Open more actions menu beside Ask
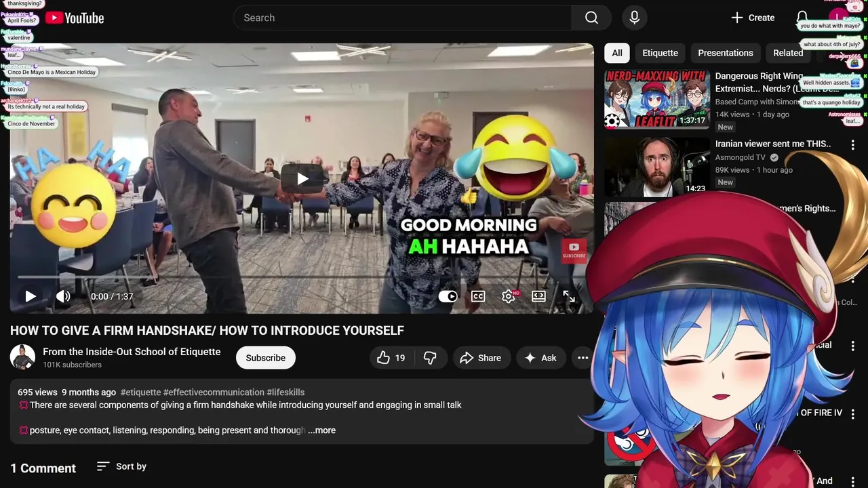 [x=583, y=358]
